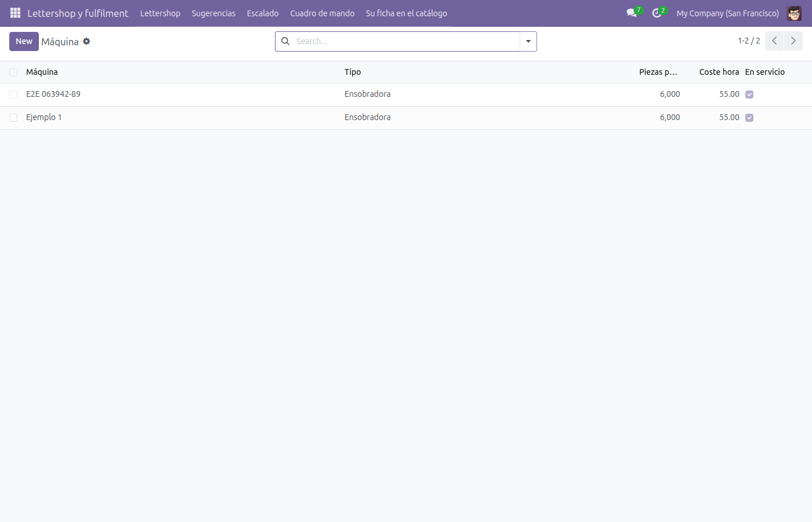The height and width of the screenshot is (522, 812).
Task: Go to previous page arrow
Action: pyautogui.click(x=774, y=41)
